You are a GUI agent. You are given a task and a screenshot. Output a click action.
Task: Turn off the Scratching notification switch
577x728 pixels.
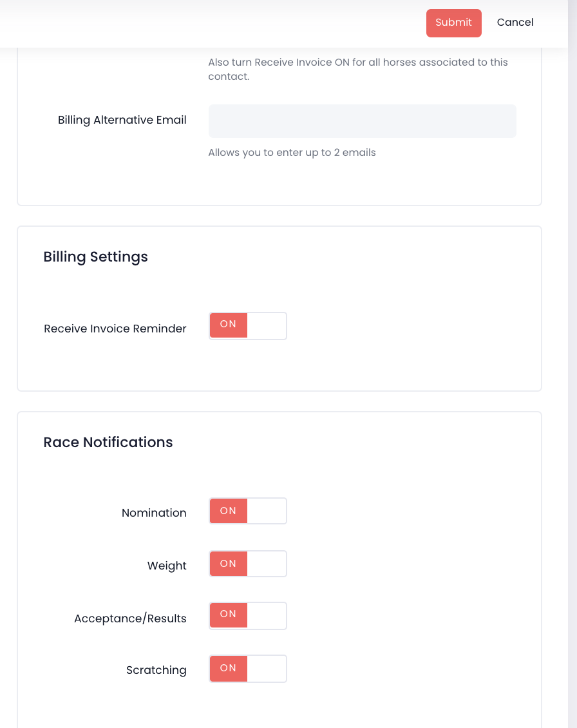248,669
